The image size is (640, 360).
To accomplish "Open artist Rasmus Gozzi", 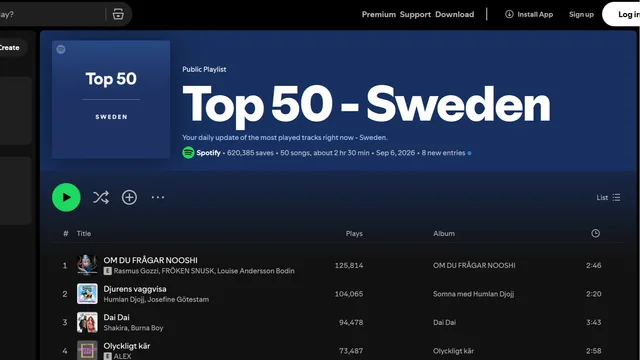I will (136, 271).
